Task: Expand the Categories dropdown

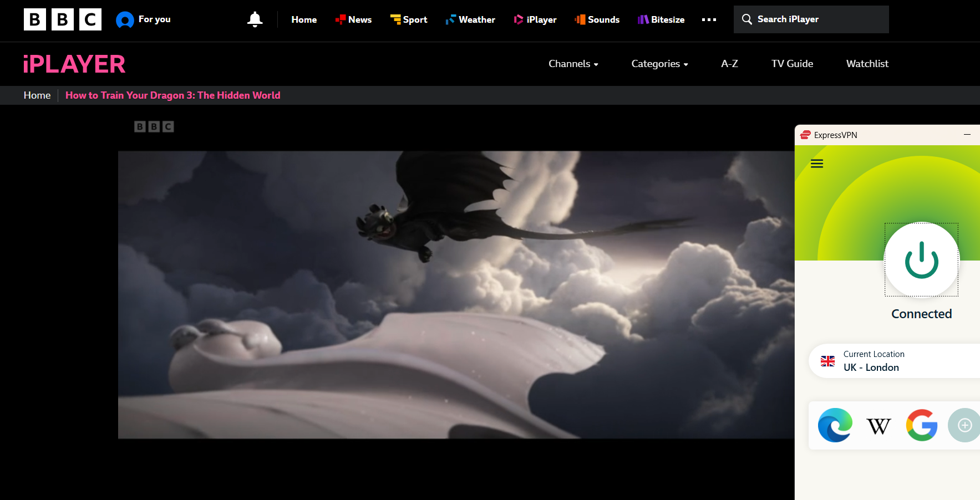Action: (x=659, y=64)
